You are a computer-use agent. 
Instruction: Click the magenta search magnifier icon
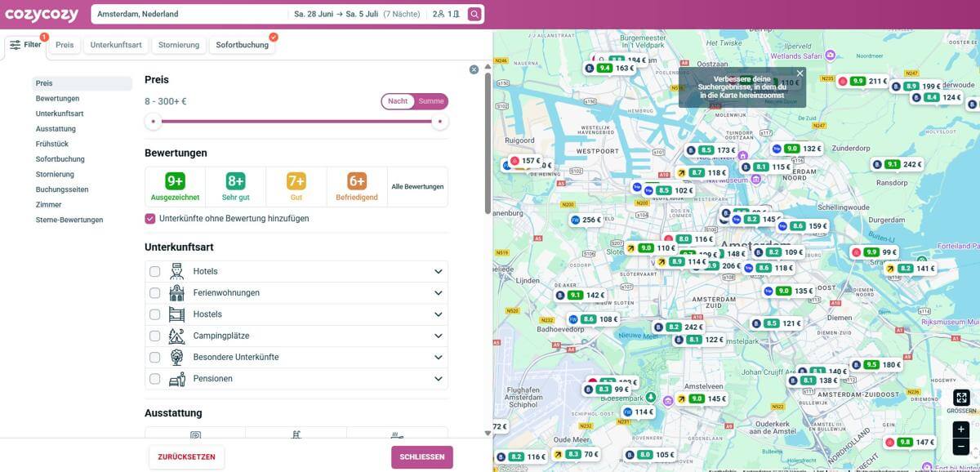[474, 14]
